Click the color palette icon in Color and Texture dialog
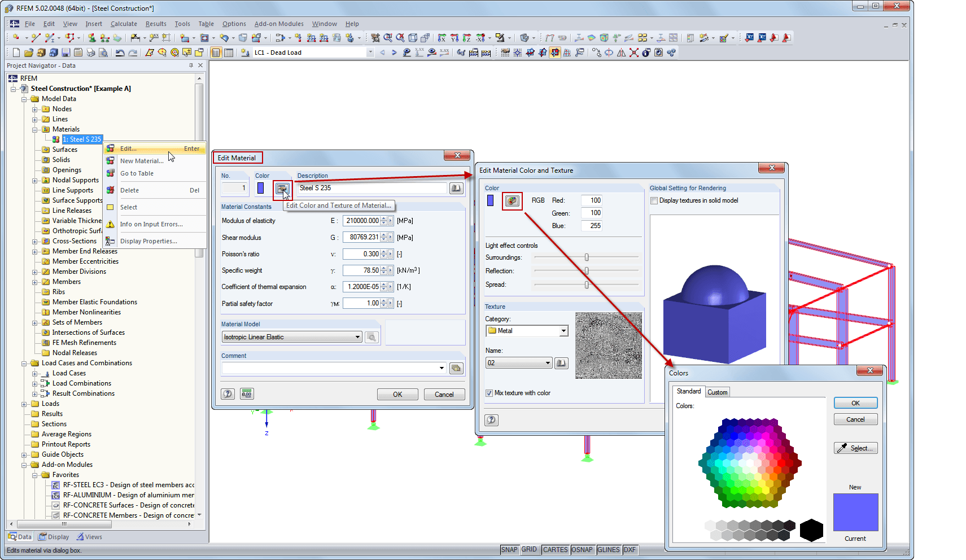The image size is (966, 560). click(x=512, y=201)
